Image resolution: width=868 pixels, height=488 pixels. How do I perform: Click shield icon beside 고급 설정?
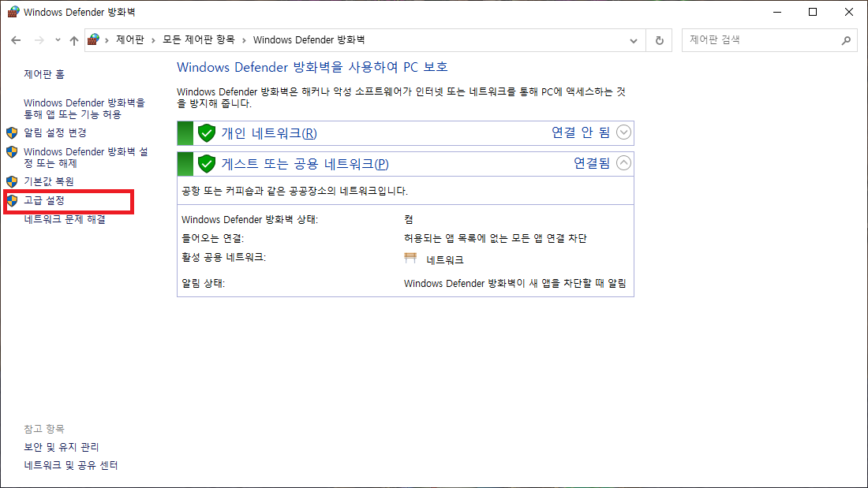point(12,200)
